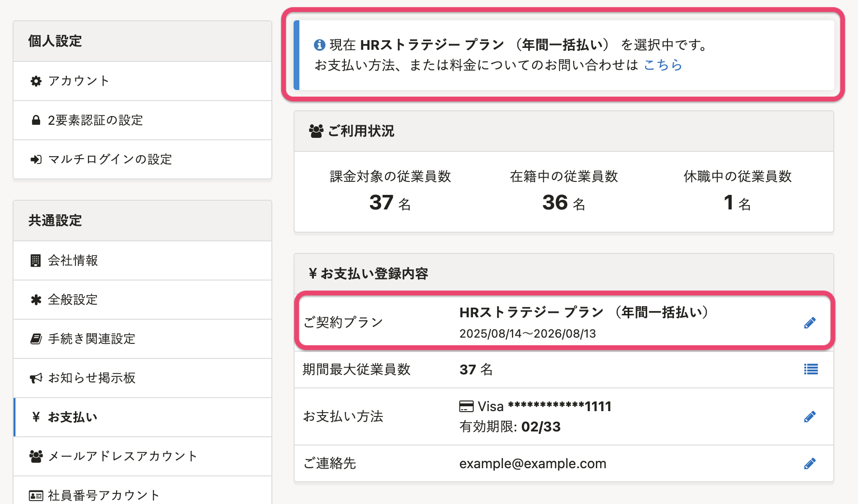The width and height of the screenshot is (858, 504).
Task: Click the lock icon for 2要素認証の設定
Action: (36, 120)
